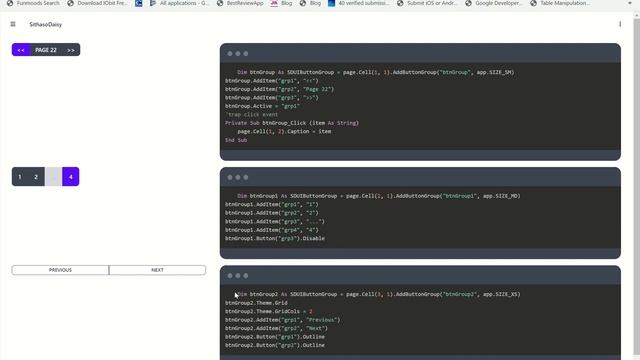Click the 'trap click event comment line

[251, 115]
